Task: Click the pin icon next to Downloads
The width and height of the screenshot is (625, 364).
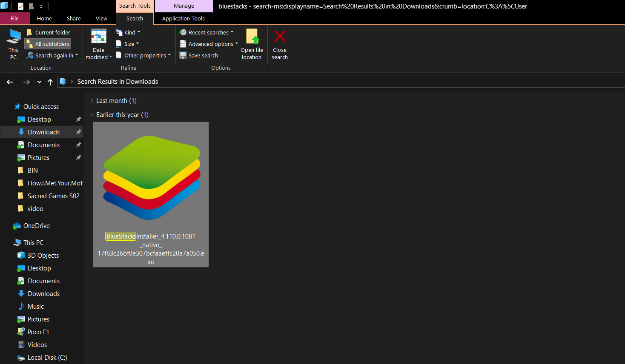Action: tap(78, 132)
